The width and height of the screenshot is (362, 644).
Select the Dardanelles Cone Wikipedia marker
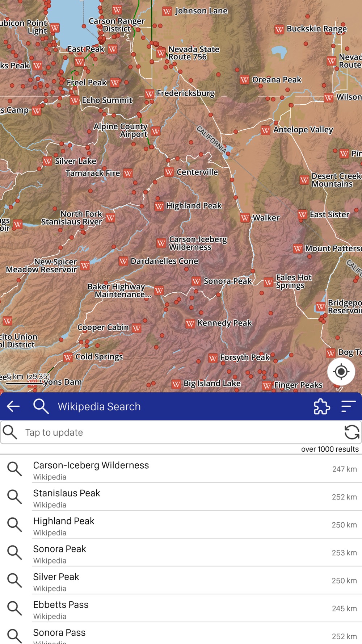click(x=123, y=261)
